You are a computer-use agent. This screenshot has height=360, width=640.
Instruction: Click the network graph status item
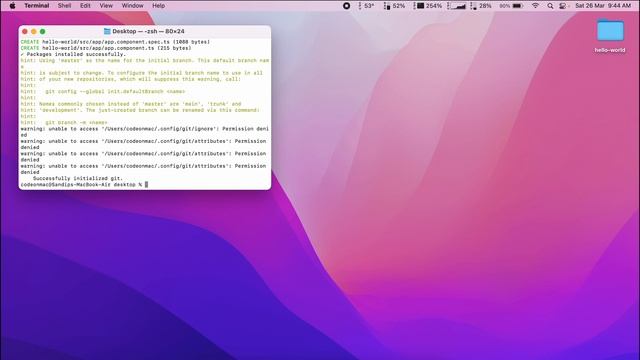[457, 6]
